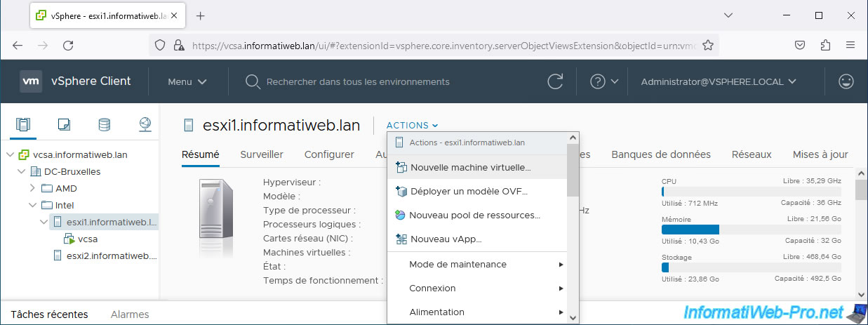The height and width of the screenshot is (325, 868).
Task: Open the Networking inventory view icon
Action: [x=145, y=125]
